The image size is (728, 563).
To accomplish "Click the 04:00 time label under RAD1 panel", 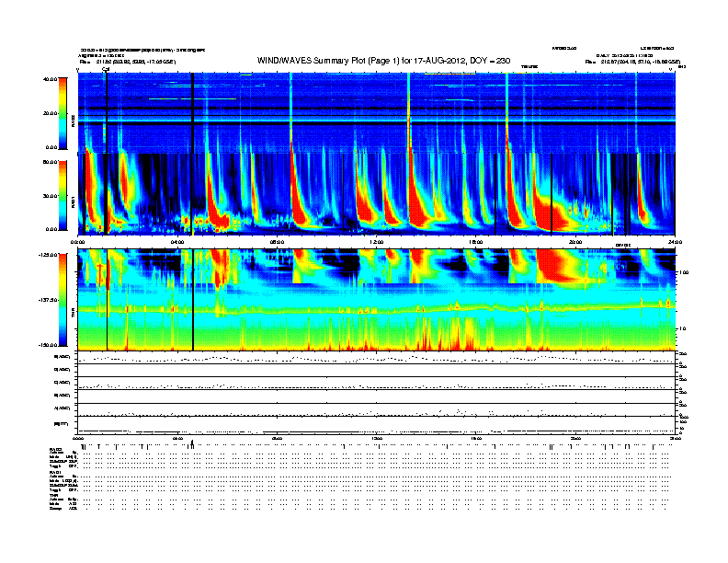I will pyautogui.click(x=177, y=242).
